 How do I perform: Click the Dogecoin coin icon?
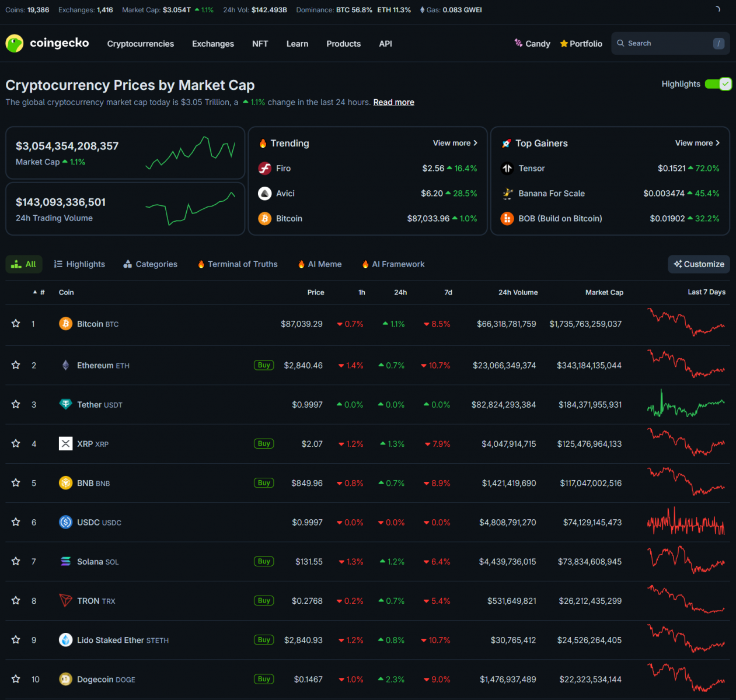pos(65,679)
